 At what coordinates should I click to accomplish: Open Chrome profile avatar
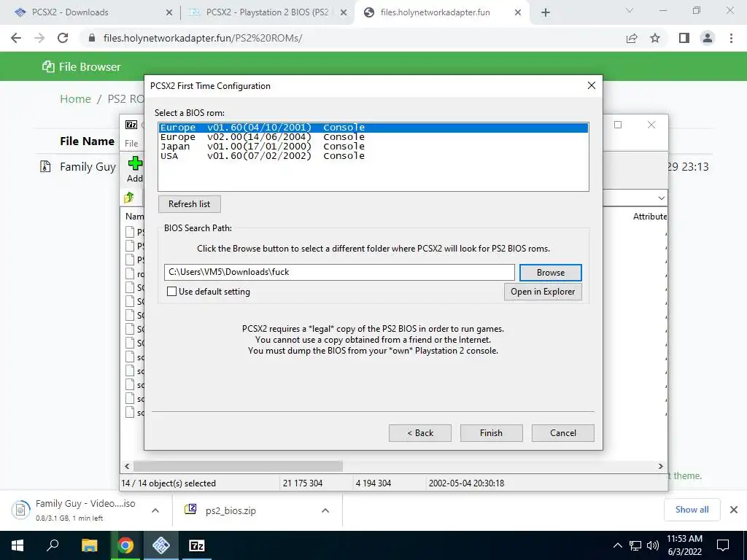click(708, 38)
